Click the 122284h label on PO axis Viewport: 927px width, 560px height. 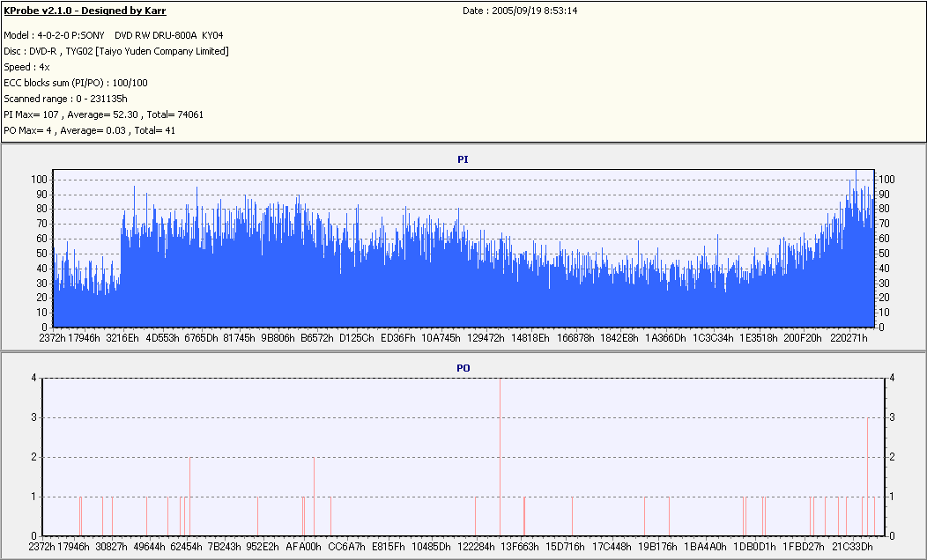pos(476,547)
